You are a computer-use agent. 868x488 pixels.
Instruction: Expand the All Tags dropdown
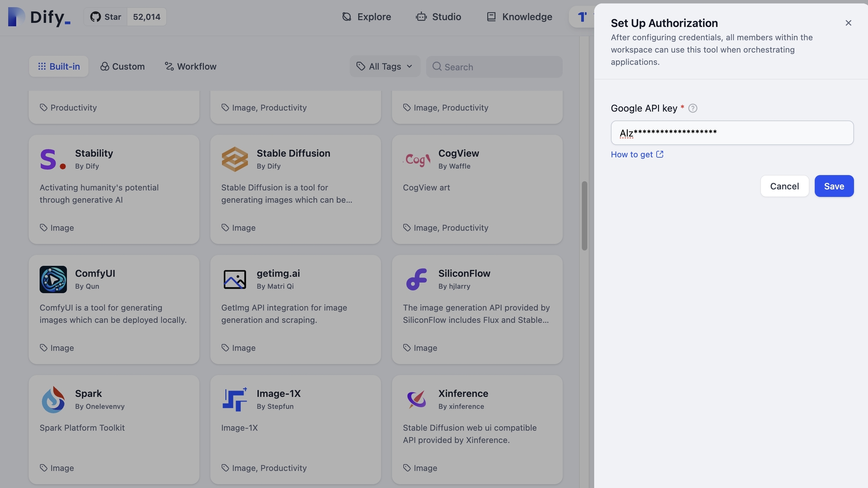385,67
